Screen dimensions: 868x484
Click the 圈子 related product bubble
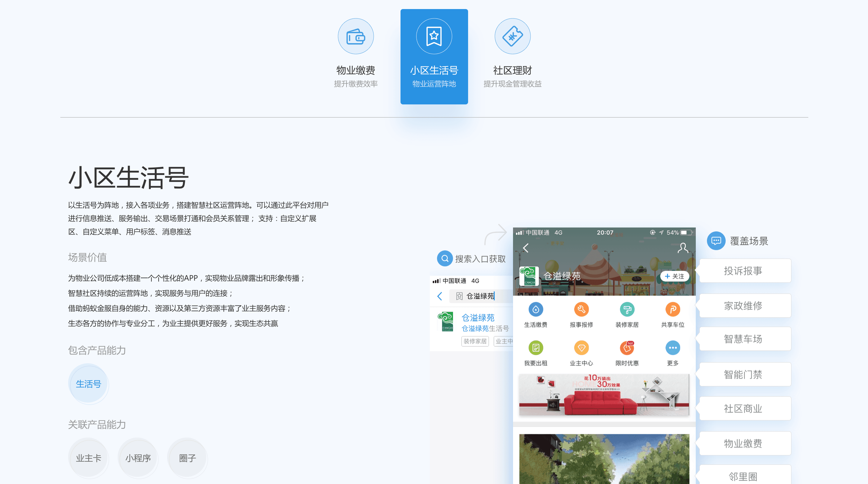point(187,458)
